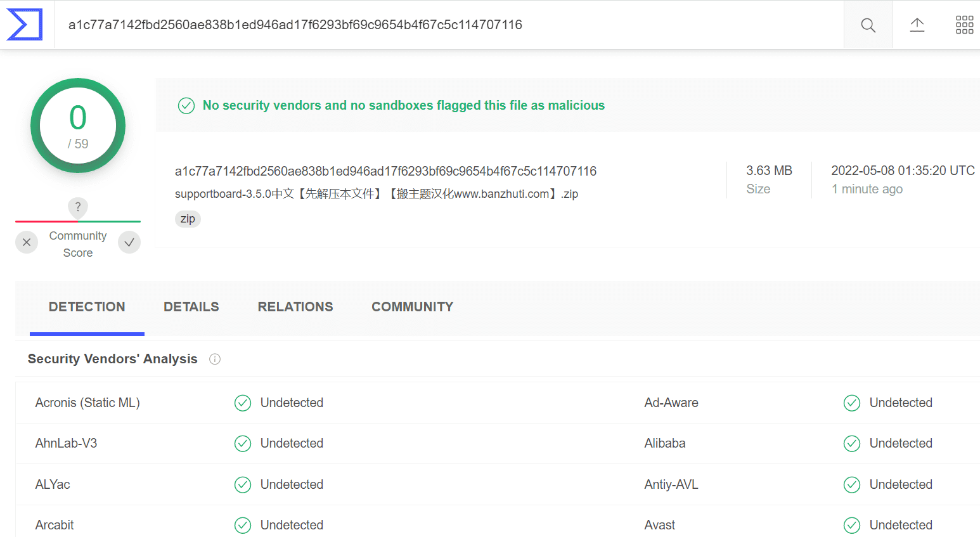Select the Avast vendor name
The height and width of the screenshot is (537, 980).
point(660,525)
